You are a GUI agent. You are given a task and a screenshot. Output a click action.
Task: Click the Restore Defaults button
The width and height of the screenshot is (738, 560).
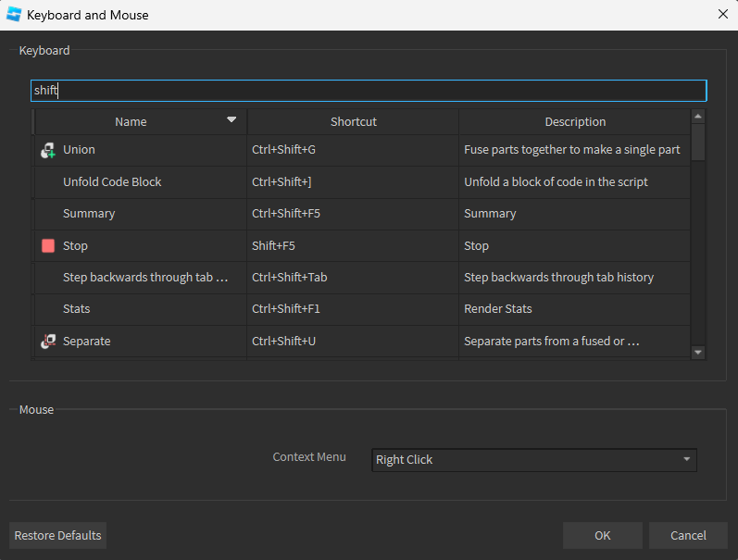pyautogui.click(x=58, y=536)
